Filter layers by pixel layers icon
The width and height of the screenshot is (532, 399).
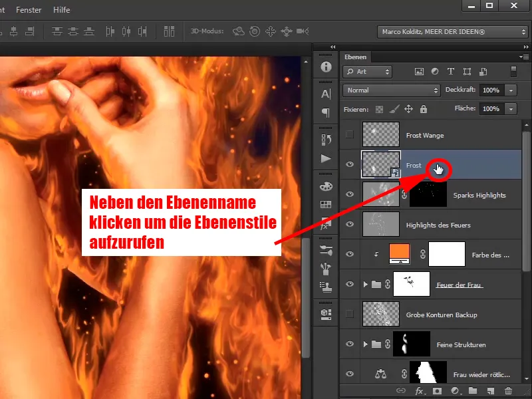click(419, 72)
